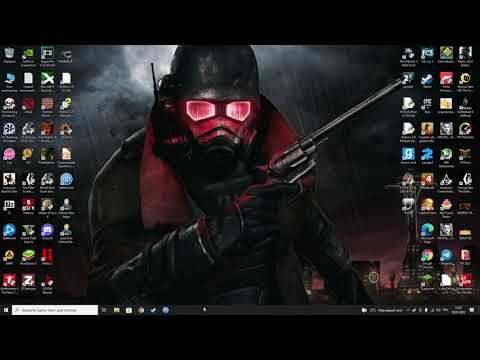Image resolution: width=480 pixels, height=360 pixels.
Task: Open the Epic Games Launcher shortcut
Action: (x=427, y=106)
